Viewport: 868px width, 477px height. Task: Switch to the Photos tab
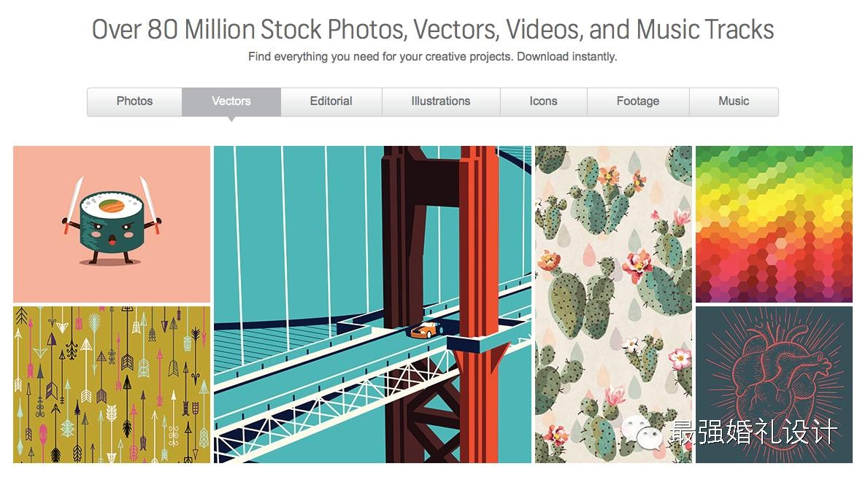(x=134, y=101)
